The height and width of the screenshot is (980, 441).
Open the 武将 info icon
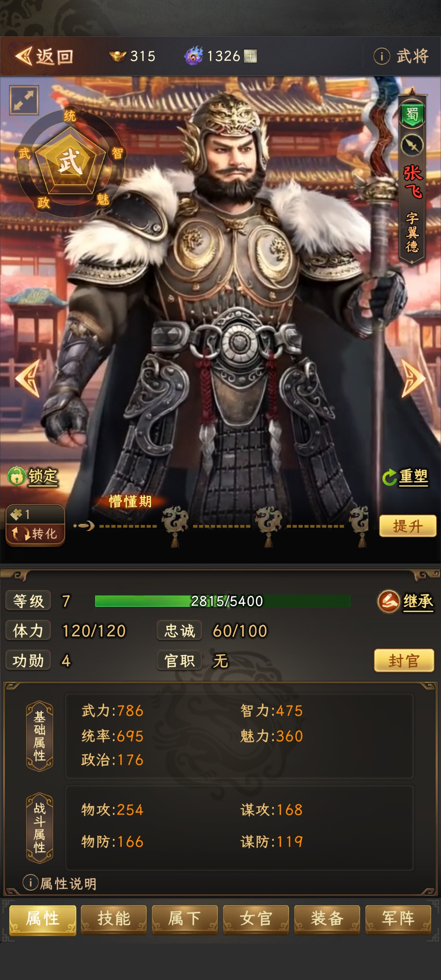point(382,56)
